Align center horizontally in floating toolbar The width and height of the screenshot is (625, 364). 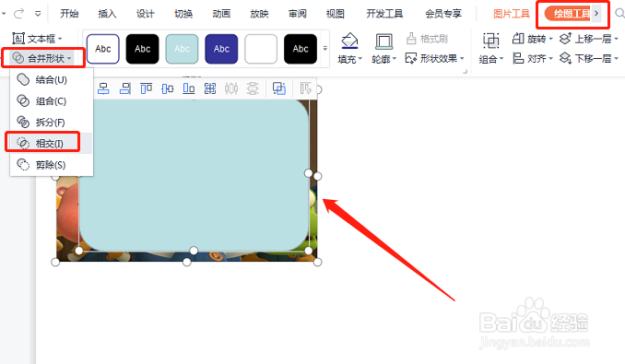[103, 88]
